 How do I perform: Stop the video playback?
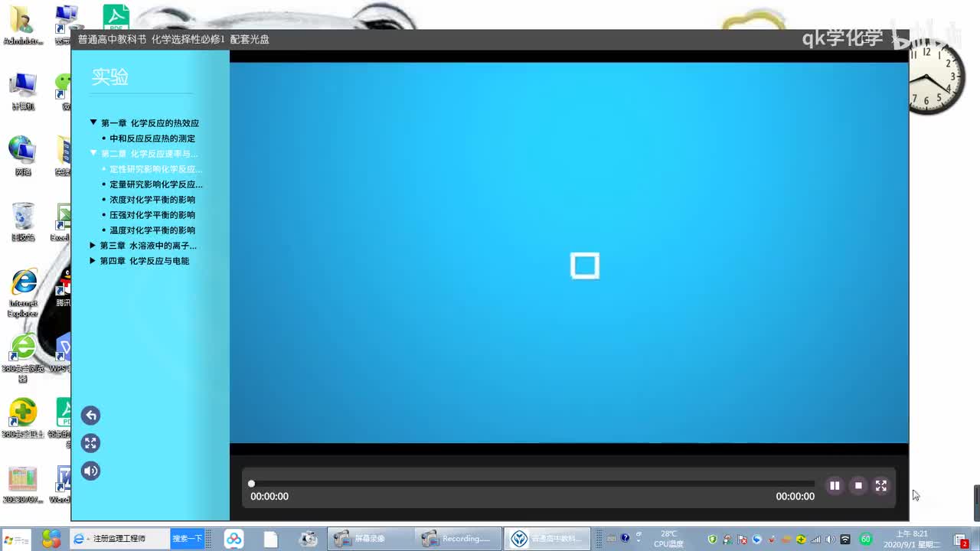click(x=858, y=485)
